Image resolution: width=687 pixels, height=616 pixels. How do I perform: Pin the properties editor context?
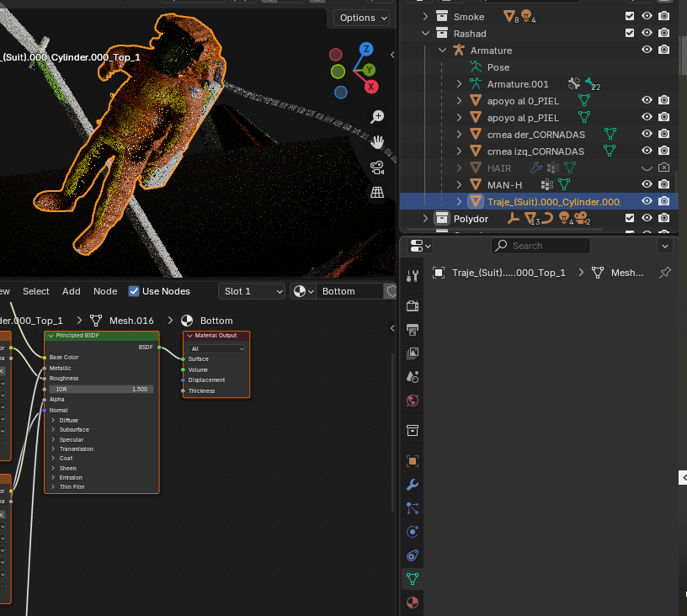664,273
